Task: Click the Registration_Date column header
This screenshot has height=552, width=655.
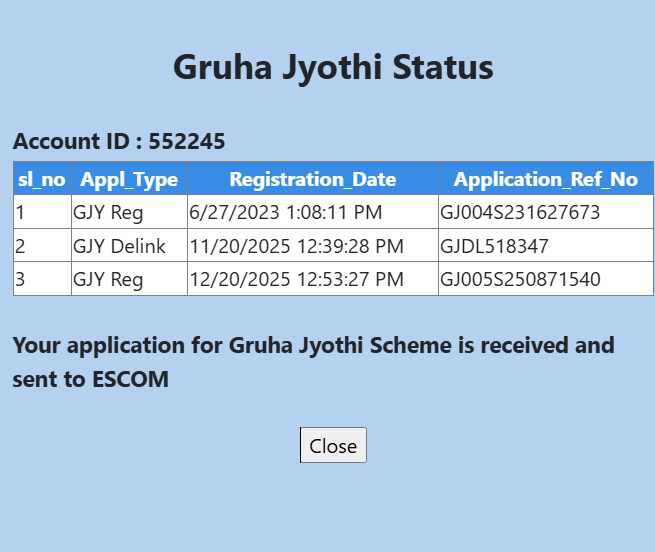Action: pyautogui.click(x=312, y=179)
